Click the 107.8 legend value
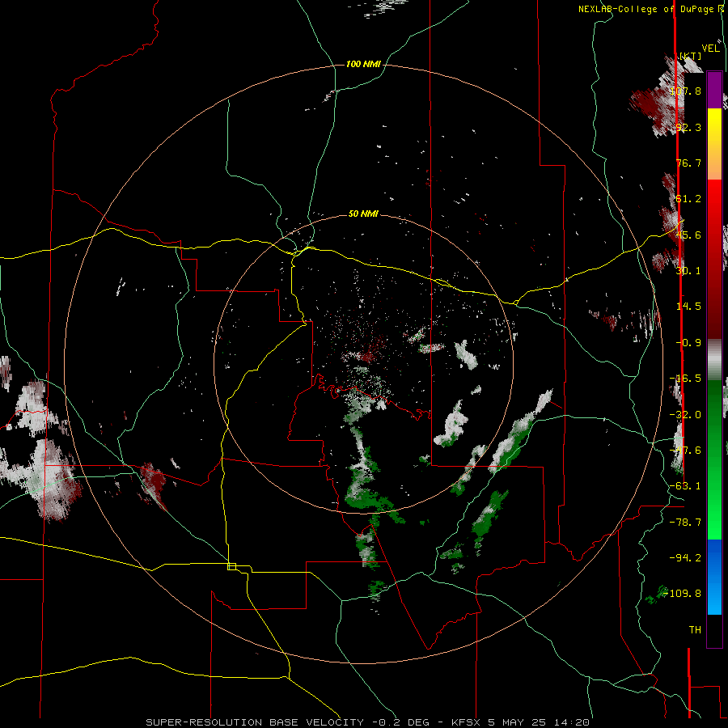The height and width of the screenshot is (728, 728). [x=685, y=91]
